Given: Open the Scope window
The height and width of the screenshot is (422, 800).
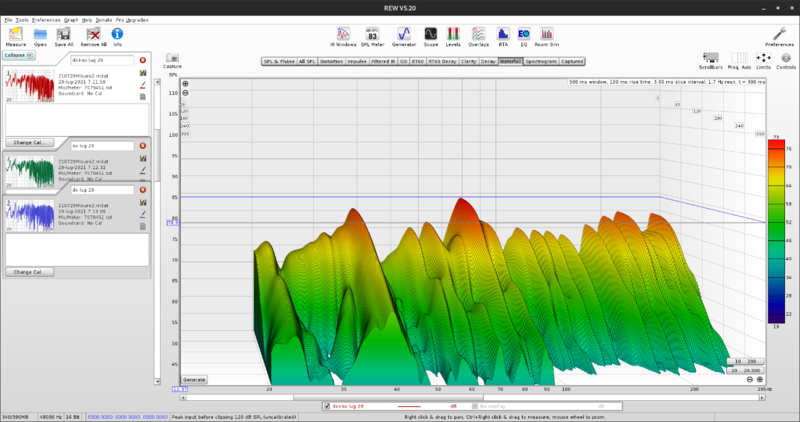Looking at the screenshot, I should pos(430,34).
